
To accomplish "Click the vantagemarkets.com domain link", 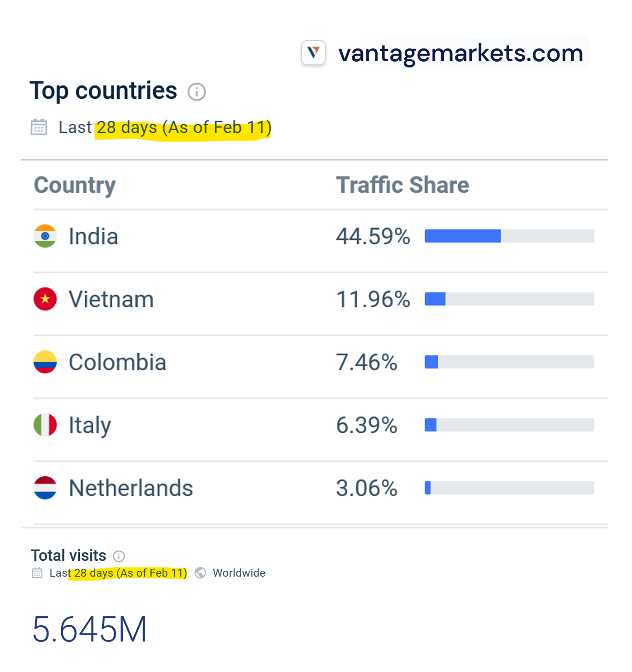I will (461, 53).
